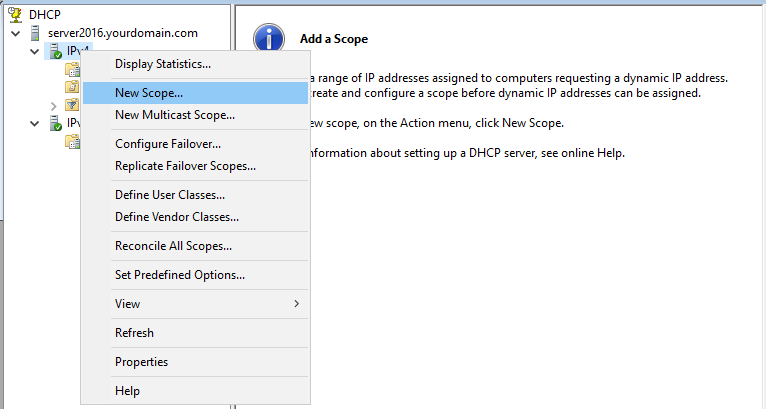
Task: Open the View submenu arrow
Action: 296,303
